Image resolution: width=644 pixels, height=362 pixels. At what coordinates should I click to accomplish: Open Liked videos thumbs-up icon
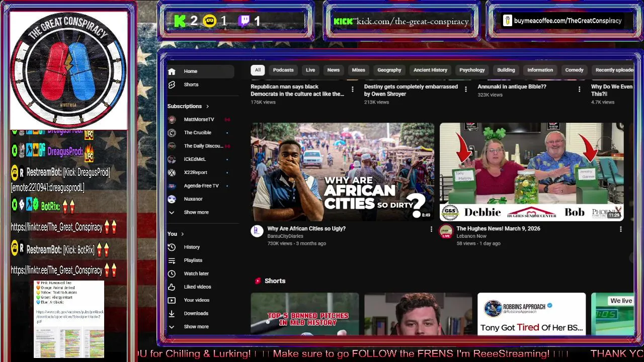tap(172, 287)
